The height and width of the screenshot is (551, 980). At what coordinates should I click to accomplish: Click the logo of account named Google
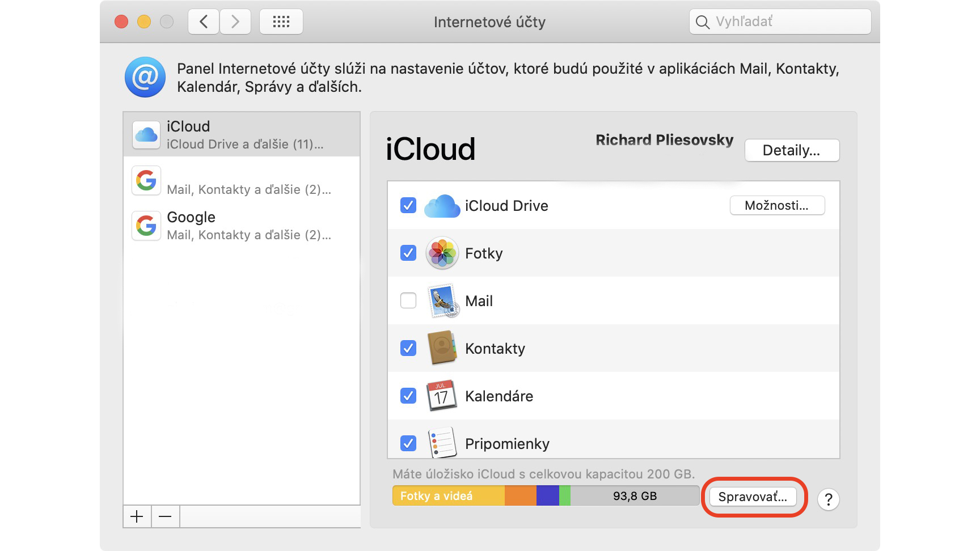[x=146, y=226]
